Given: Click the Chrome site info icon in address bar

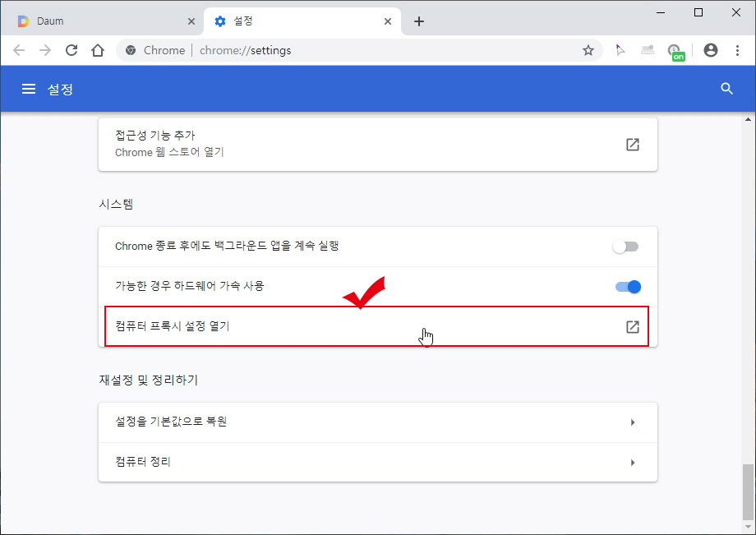Looking at the screenshot, I should click(x=130, y=50).
